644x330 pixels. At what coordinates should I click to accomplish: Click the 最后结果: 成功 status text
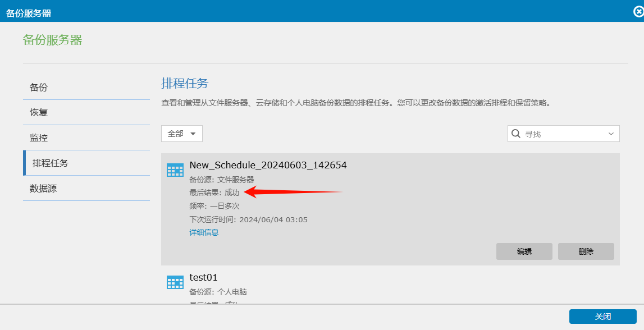pyautogui.click(x=214, y=192)
